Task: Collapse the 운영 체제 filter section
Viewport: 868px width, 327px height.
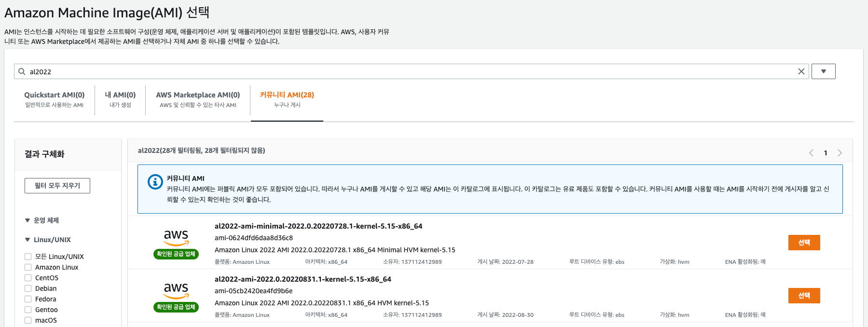Action: 28,220
